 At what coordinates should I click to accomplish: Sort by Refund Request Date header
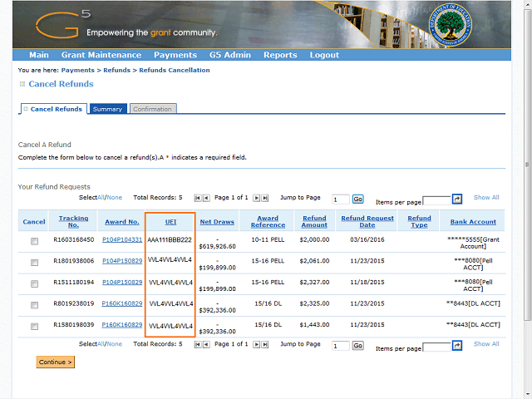click(x=367, y=221)
